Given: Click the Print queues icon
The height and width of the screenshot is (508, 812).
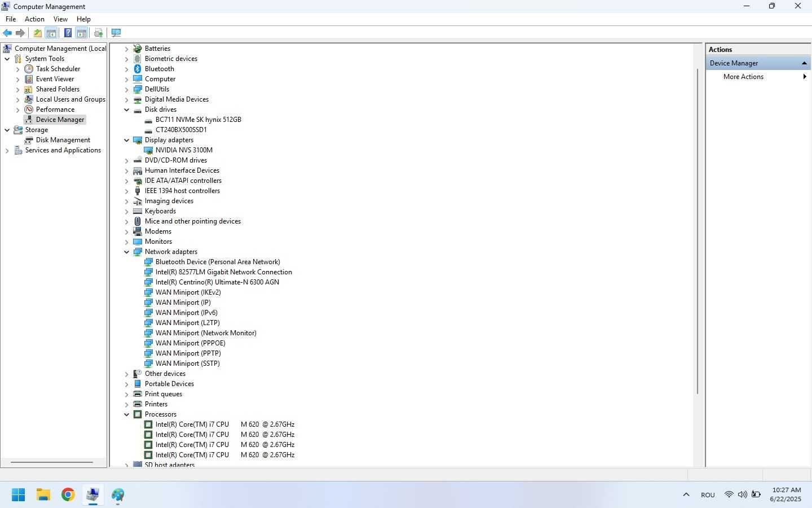Looking at the screenshot, I should pos(137,394).
